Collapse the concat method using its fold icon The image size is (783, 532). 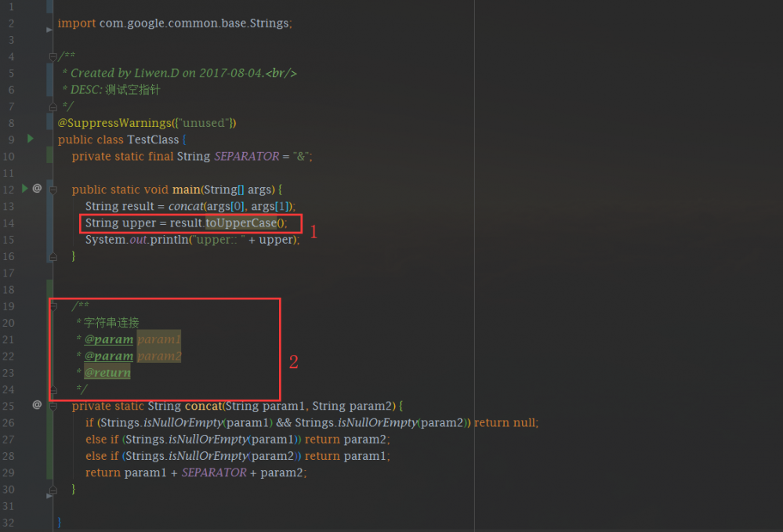[x=53, y=406]
